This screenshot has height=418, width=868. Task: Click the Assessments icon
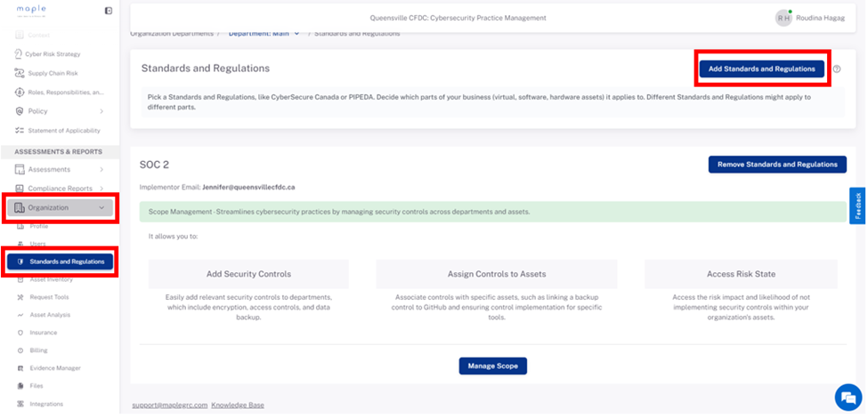pos(20,169)
